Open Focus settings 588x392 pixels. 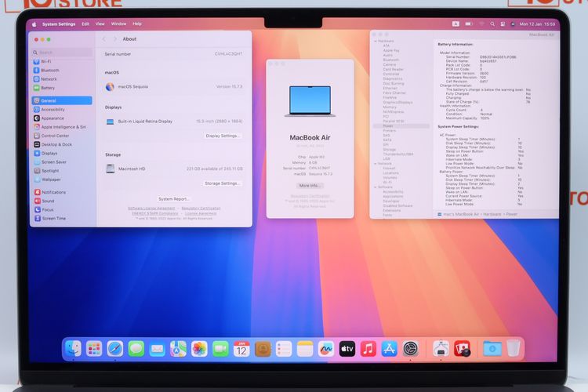(x=62, y=209)
